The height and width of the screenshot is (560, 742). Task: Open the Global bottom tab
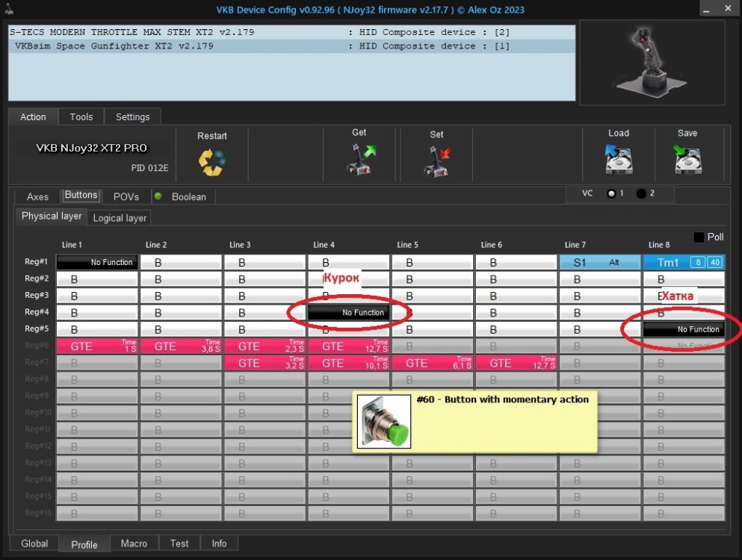(x=34, y=544)
